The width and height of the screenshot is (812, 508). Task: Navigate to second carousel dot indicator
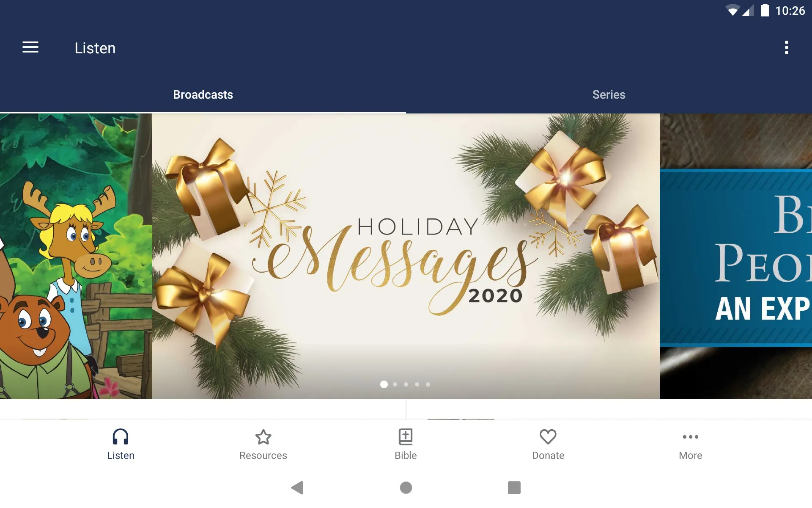[395, 384]
